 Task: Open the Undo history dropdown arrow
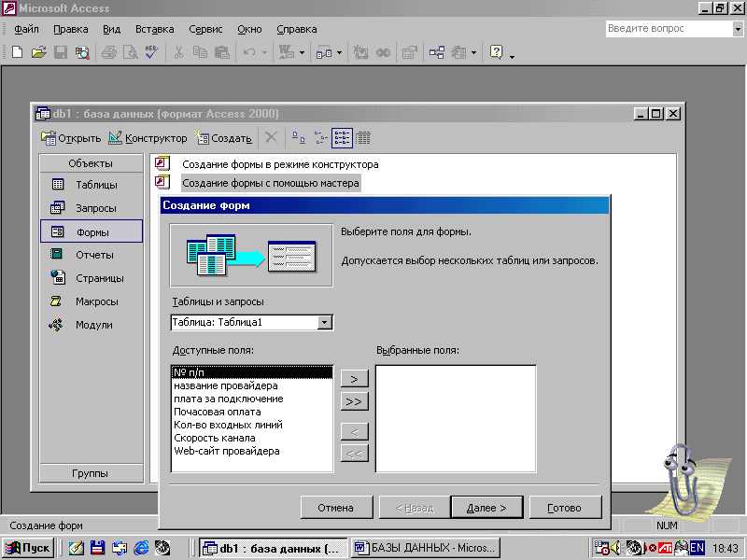264,52
